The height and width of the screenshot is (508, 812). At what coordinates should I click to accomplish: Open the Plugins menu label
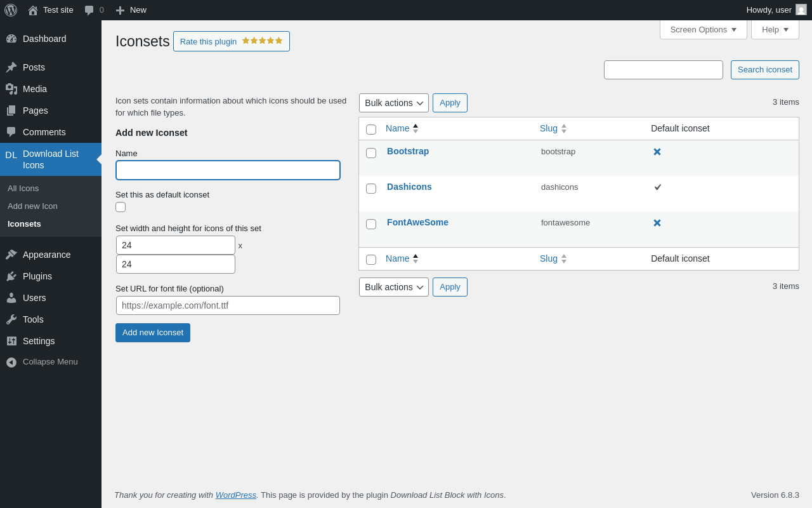coord(37,276)
